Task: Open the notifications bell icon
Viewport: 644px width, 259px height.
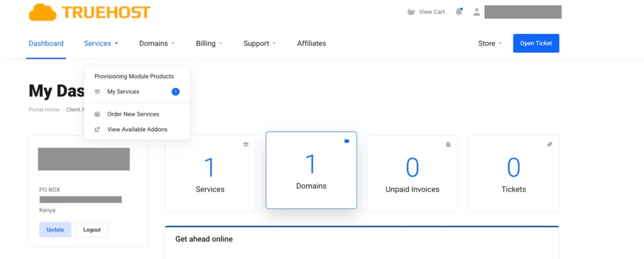Action: [459, 11]
